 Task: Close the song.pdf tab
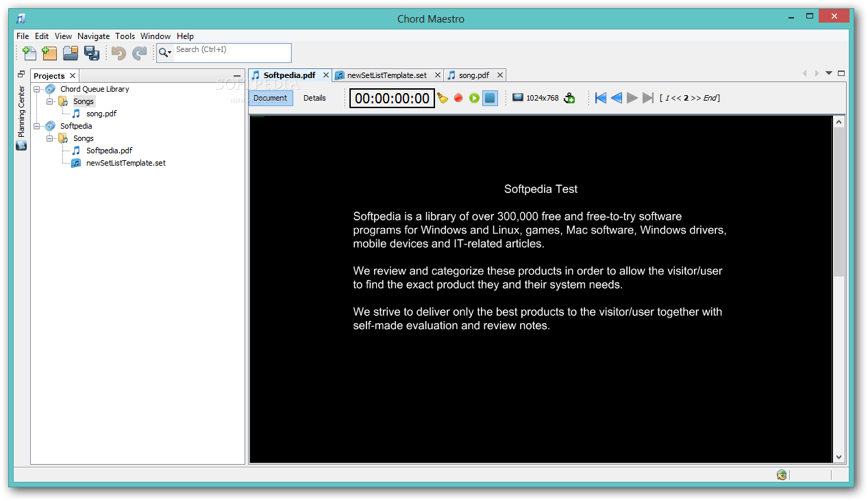[500, 75]
